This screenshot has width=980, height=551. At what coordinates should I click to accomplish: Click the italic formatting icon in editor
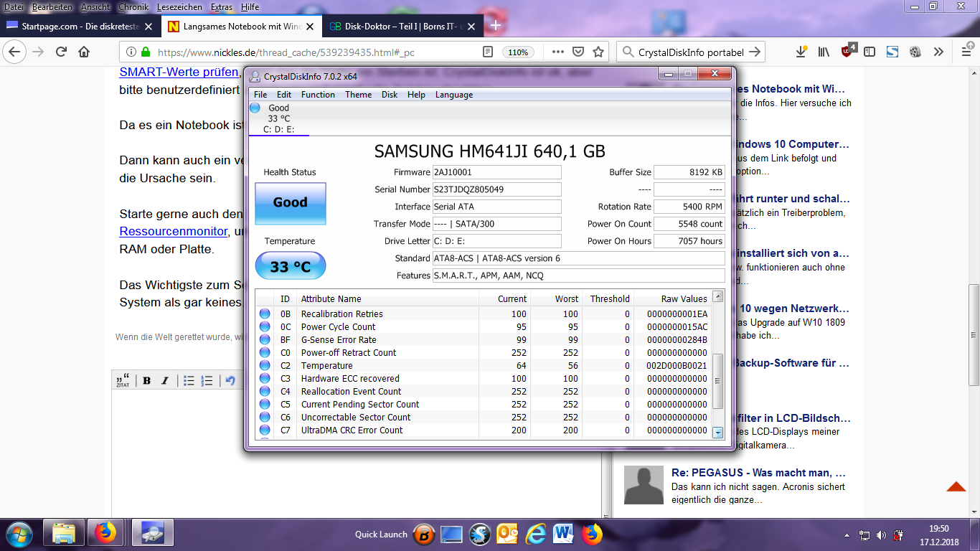click(165, 381)
